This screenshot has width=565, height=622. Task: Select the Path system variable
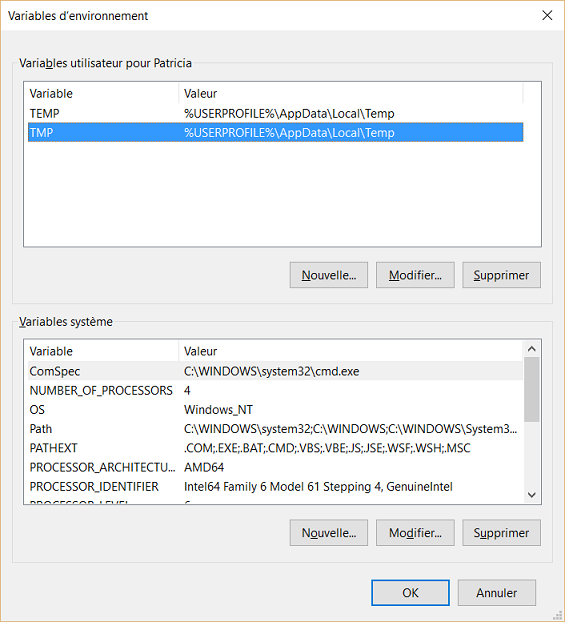tap(275, 429)
